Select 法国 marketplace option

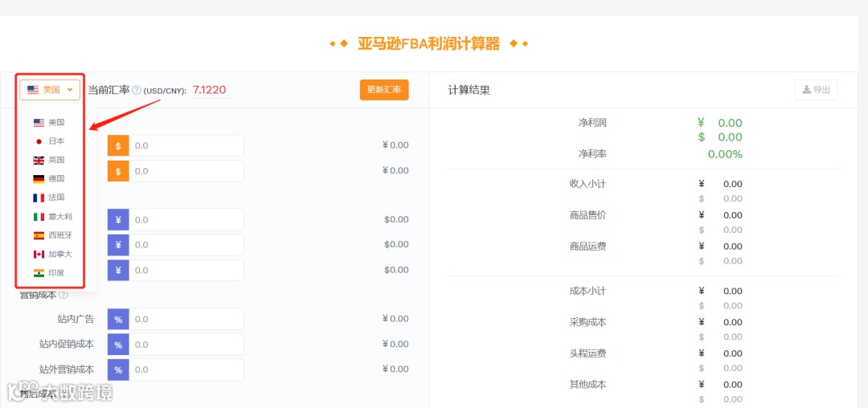(x=55, y=198)
